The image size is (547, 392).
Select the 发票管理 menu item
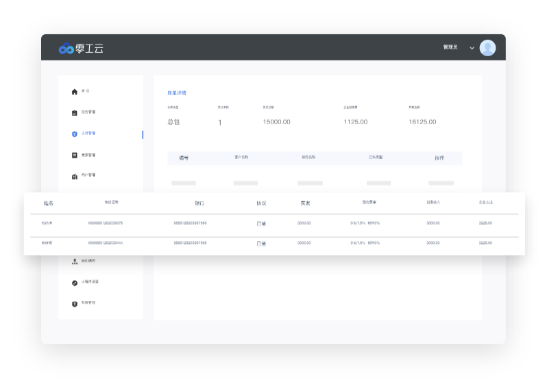[88, 155]
